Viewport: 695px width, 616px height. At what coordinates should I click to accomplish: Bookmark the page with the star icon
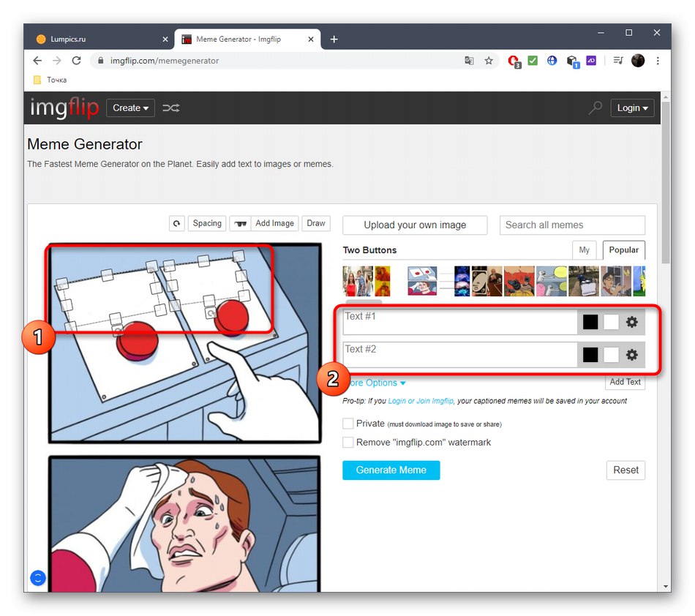click(489, 61)
